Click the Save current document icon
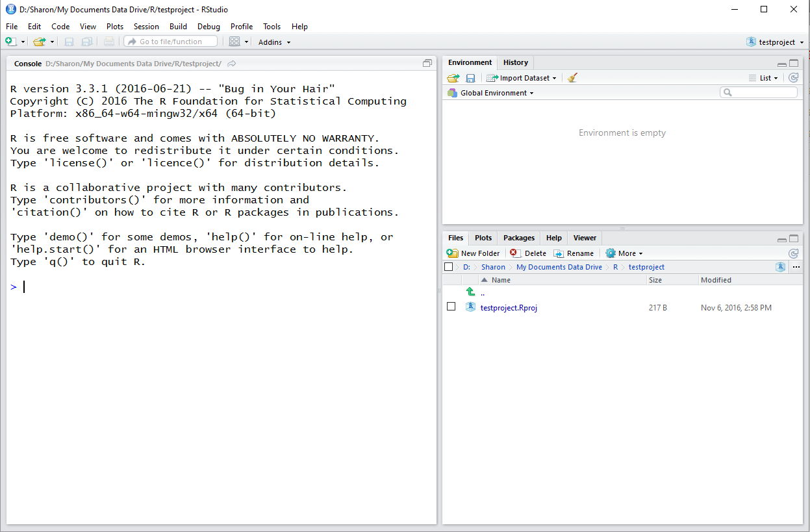The height and width of the screenshot is (532, 810). [69, 42]
